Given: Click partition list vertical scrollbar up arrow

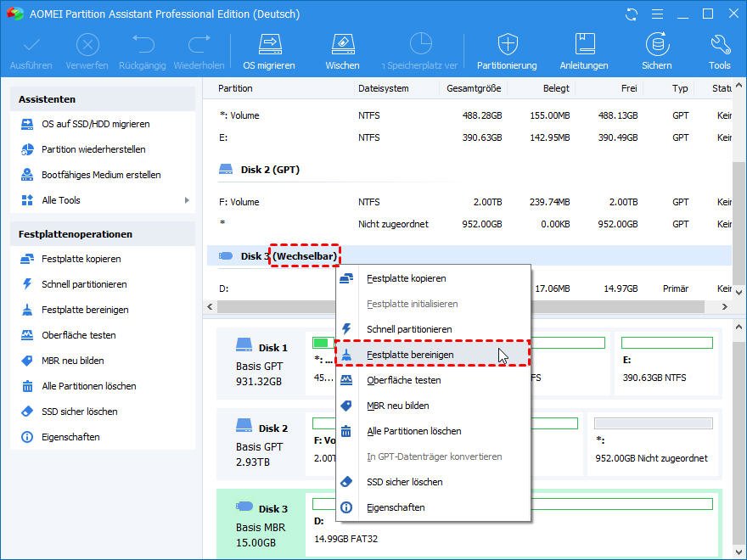Looking at the screenshot, I should point(739,87).
